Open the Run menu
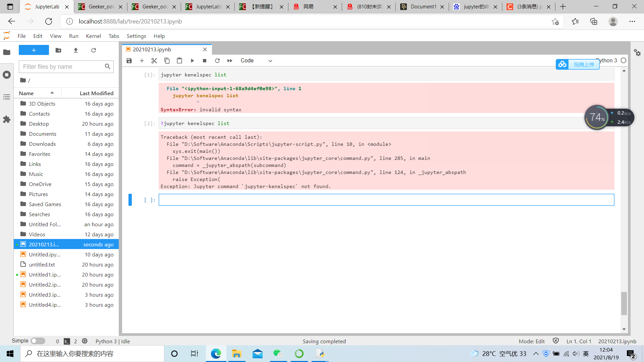The image size is (644, 362). [x=73, y=36]
